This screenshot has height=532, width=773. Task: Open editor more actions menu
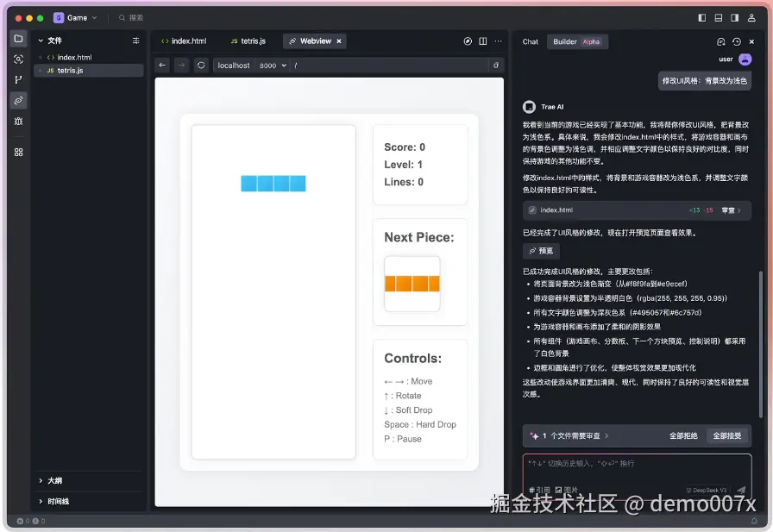coord(499,41)
